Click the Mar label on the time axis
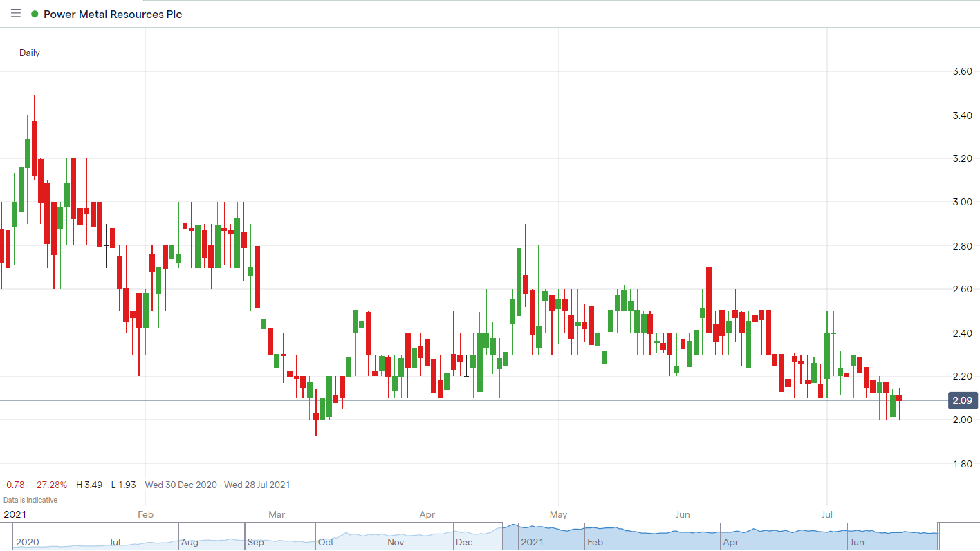980x551 pixels. [x=277, y=514]
